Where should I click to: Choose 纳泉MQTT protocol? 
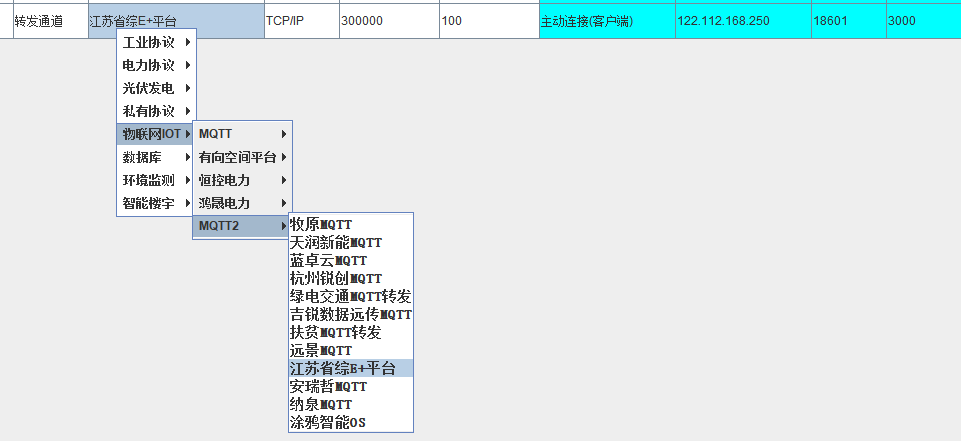pyautogui.click(x=351, y=404)
